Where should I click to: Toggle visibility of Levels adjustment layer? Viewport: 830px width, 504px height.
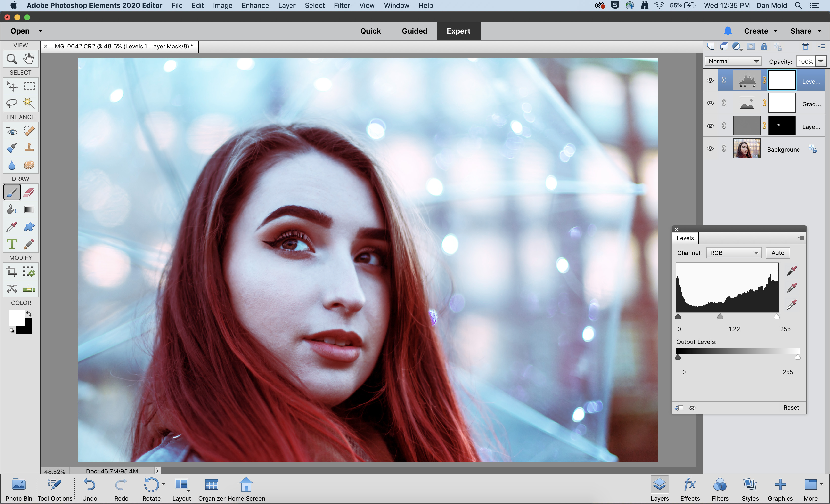(710, 80)
